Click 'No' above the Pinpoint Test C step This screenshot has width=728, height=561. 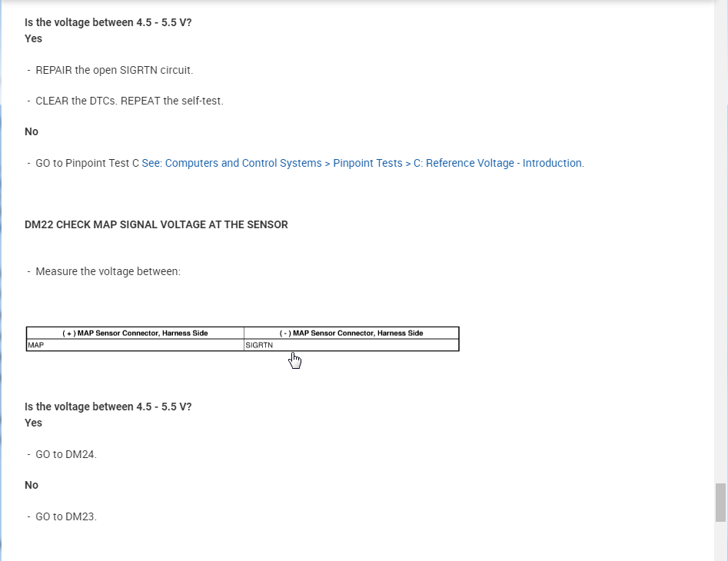(32, 131)
